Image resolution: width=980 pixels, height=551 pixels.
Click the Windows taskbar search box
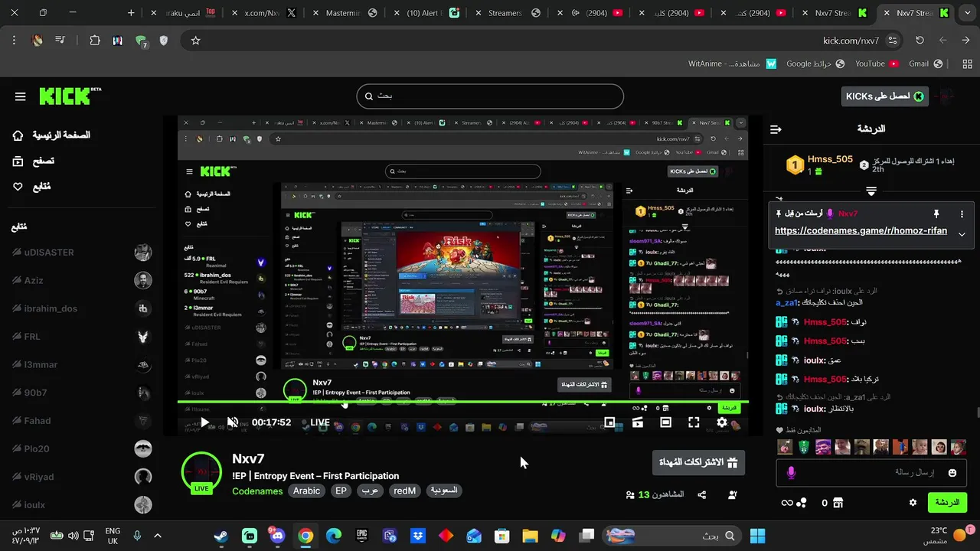coord(671,536)
